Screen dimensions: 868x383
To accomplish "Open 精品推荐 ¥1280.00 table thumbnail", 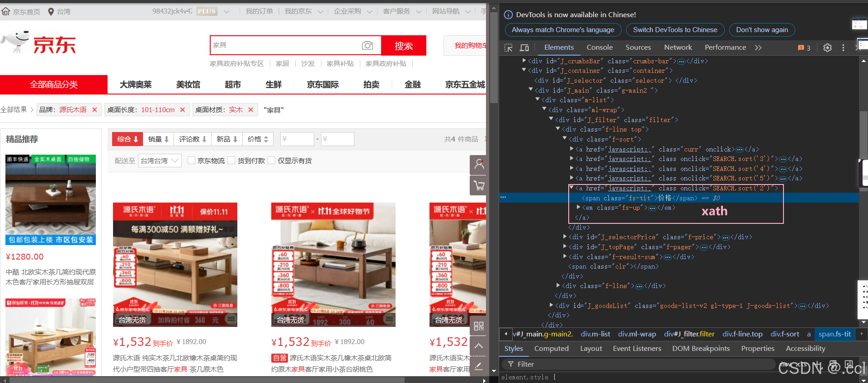I will 51,200.
